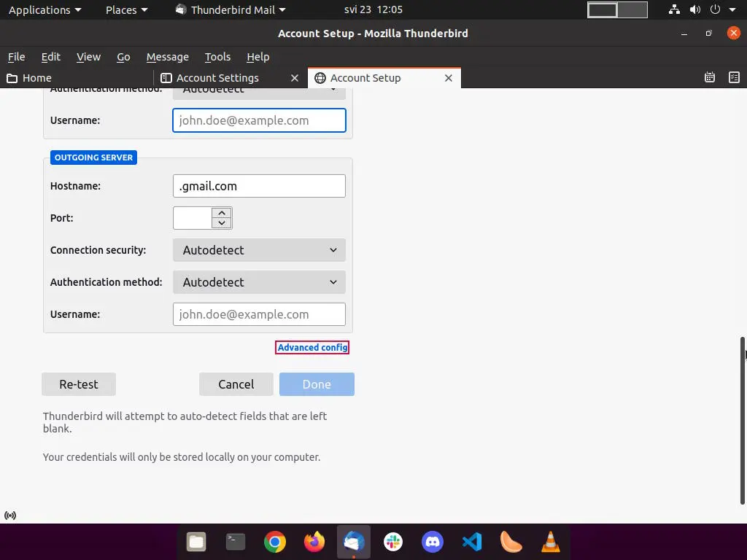Viewport: 747px width, 560px height.
Task: Open the Applications menu
Action: (44, 9)
